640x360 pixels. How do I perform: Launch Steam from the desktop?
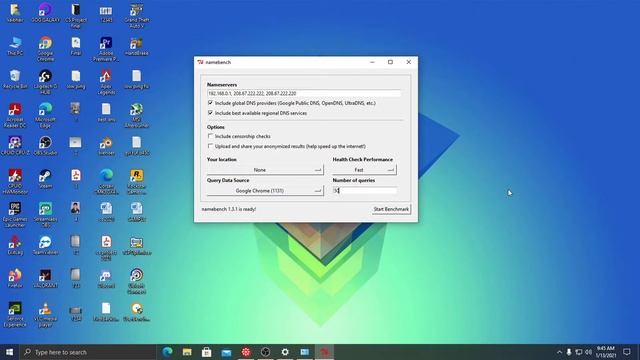click(45, 179)
